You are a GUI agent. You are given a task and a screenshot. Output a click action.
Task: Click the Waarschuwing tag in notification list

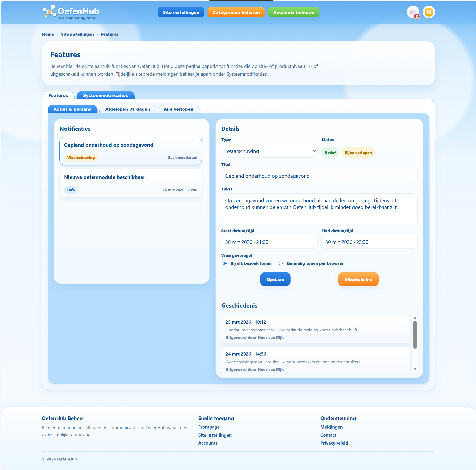click(81, 157)
